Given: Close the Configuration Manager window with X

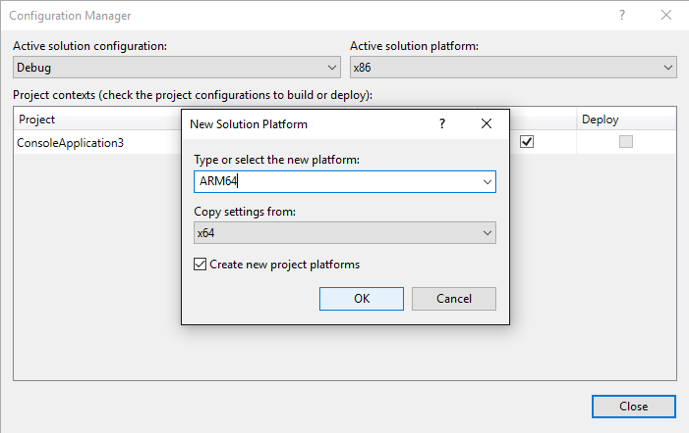Looking at the screenshot, I should pos(666,16).
